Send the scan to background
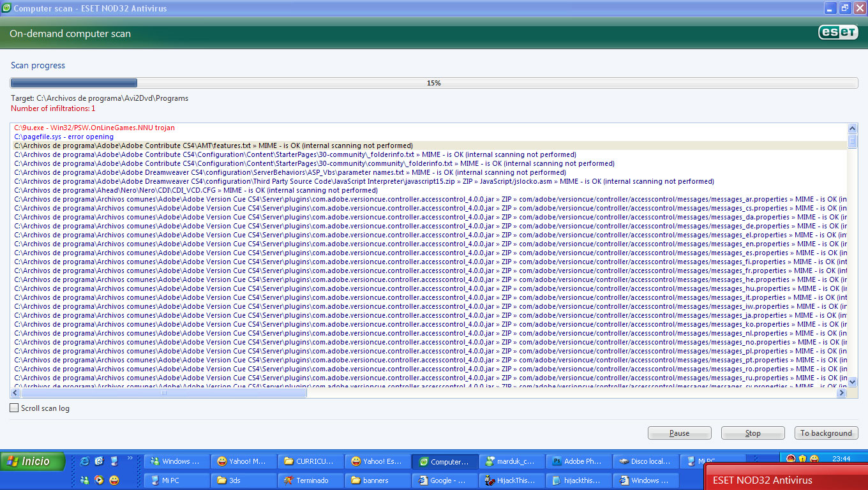Viewport: 868px width, 490px height. 826,433
